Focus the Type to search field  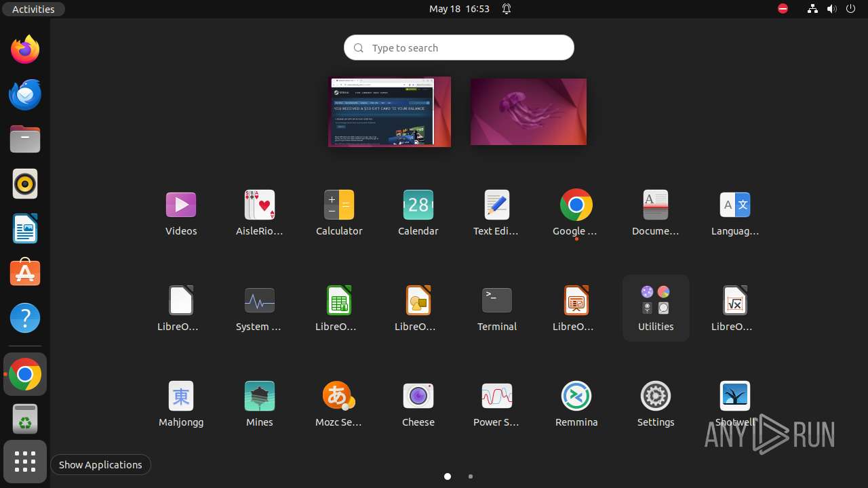[x=459, y=47]
